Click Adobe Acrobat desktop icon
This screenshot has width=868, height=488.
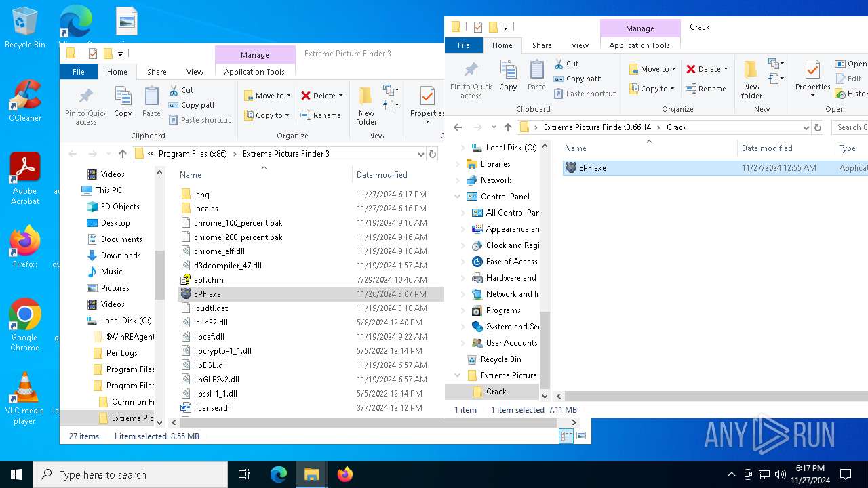[24, 178]
